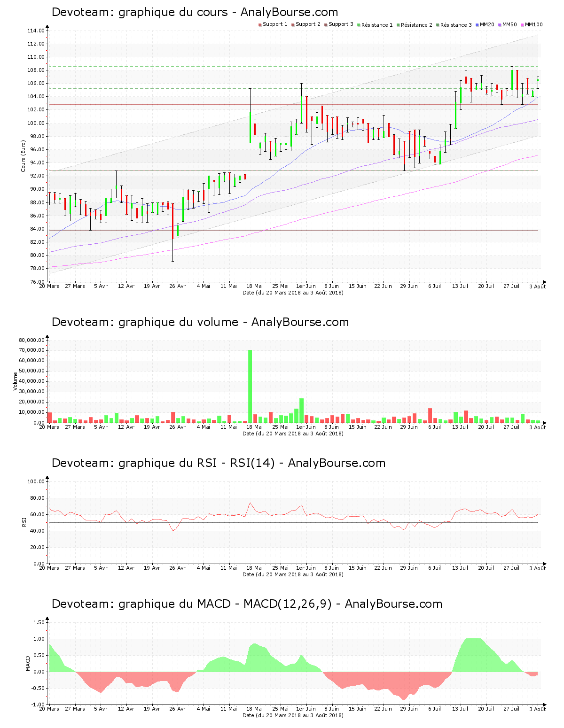Viewport: 564px width, 728px height.
Task: Click the '3 Août' date label on the price chart
Action: (x=537, y=287)
